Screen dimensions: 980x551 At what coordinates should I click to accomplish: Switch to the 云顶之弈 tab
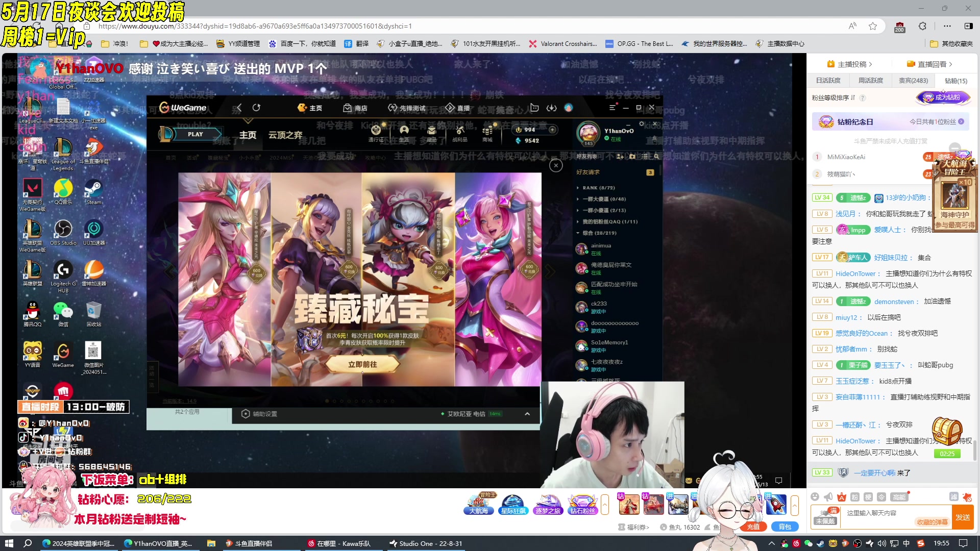285,135
